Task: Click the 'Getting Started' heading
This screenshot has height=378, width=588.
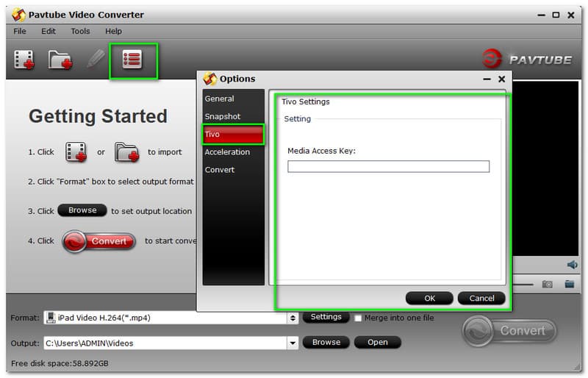Action: pyautogui.click(x=98, y=116)
